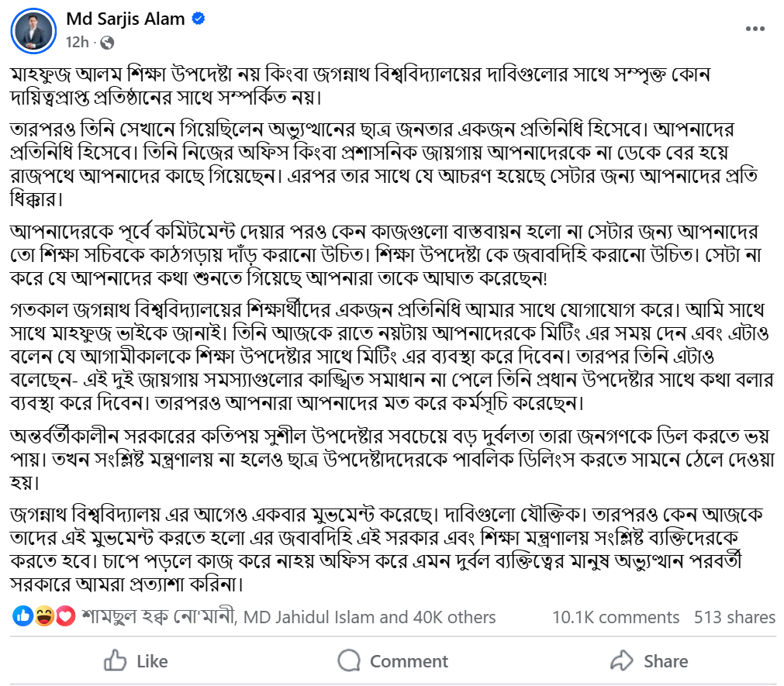Click the blue thumbs-up reaction emoji
Screen dimensions: 784x686
[23, 617]
